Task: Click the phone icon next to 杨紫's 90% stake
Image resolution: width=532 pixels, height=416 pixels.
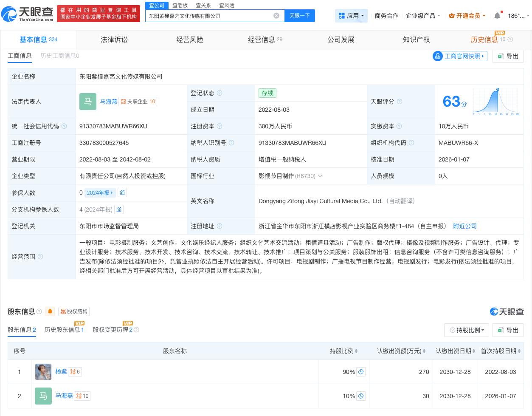Action: pyautogui.click(x=361, y=372)
